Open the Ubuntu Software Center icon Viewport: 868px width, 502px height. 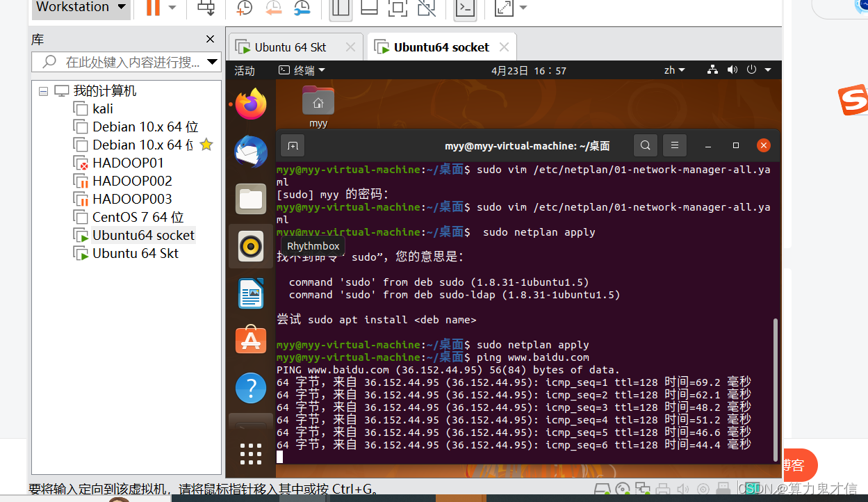pos(250,340)
